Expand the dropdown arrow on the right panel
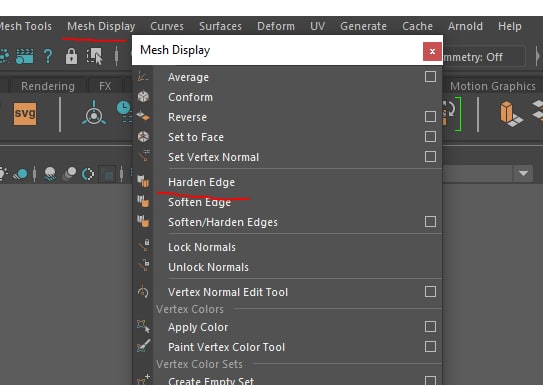 tap(523, 173)
